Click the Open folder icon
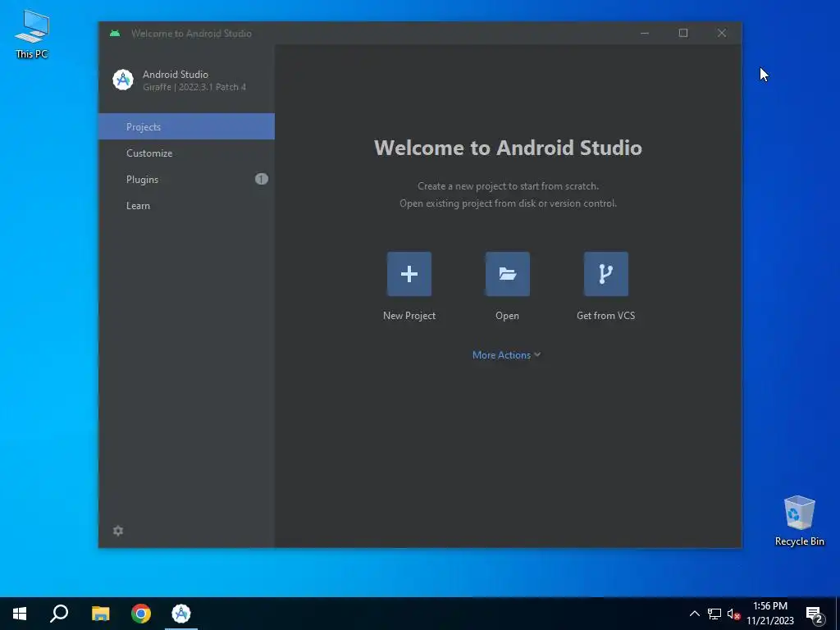The image size is (840, 630). tap(507, 274)
